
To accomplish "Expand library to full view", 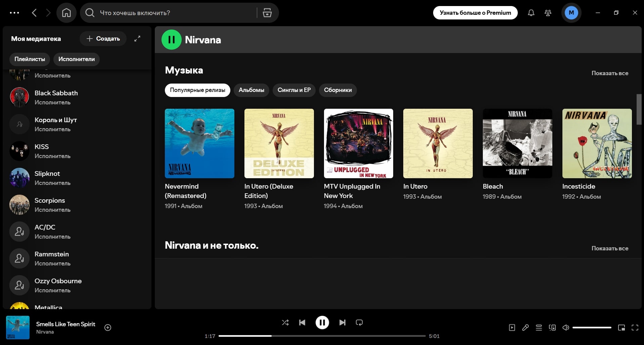I will (137, 39).
